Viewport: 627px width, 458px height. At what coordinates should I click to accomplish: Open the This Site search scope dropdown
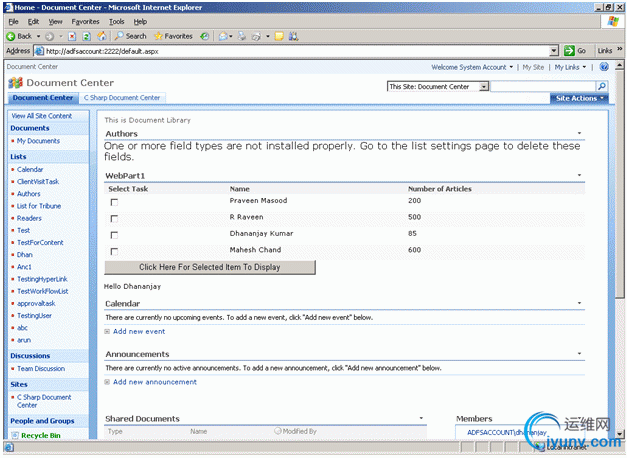[x=484, y=86]
